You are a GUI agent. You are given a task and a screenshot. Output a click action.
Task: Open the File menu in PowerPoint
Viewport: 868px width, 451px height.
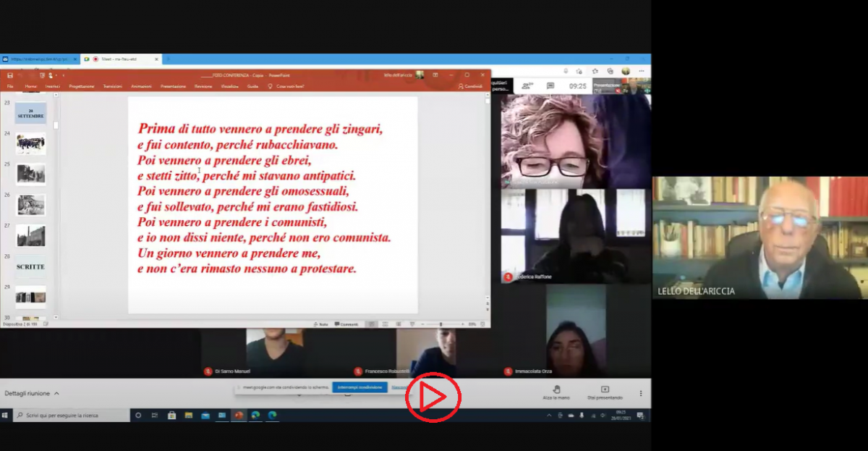pyautogui.click(x=10, y=86)
